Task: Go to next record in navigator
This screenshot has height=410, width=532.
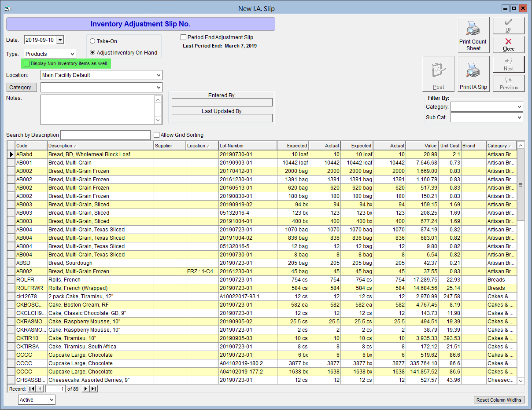Action: 86,389
